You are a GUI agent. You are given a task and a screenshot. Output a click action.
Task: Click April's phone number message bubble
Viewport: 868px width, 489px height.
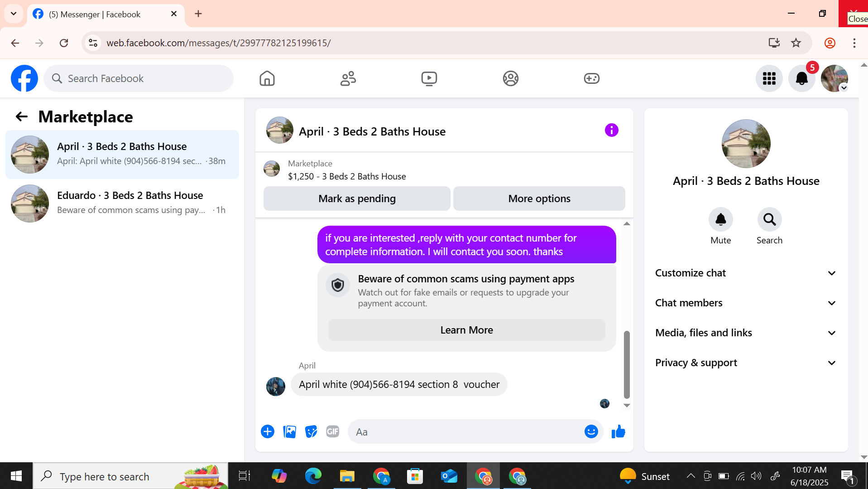(399, 384)
